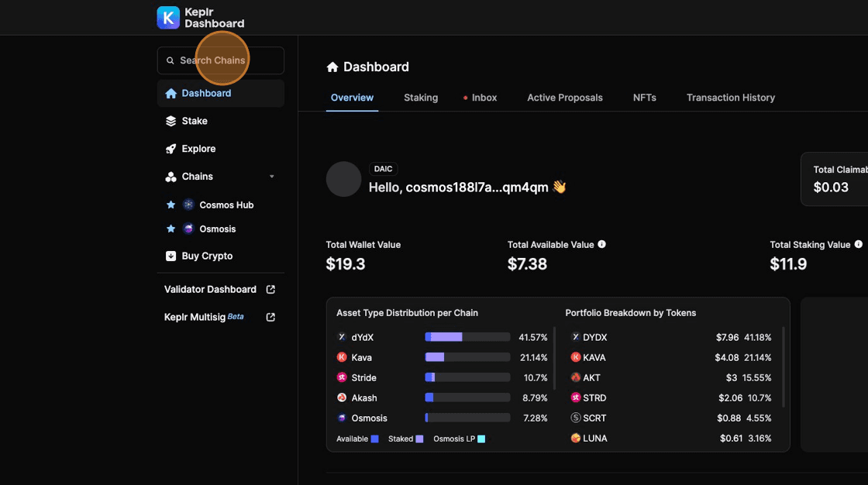
Task: Collapse the Chains section arrow
Action: pos(271,177)
